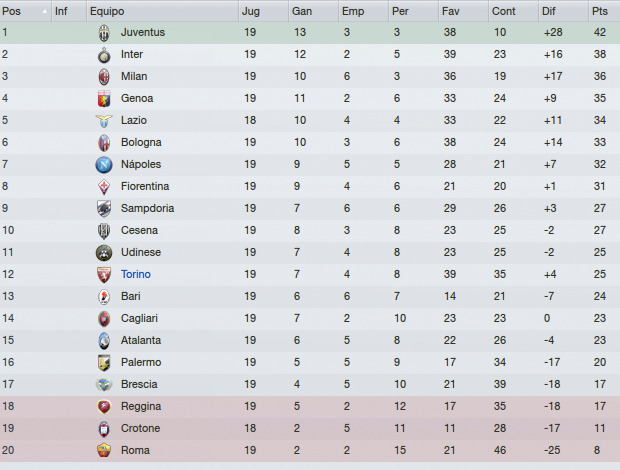620x470 pixels.
Task: Open the Bologna team name
Action: [x=141, y=142]
